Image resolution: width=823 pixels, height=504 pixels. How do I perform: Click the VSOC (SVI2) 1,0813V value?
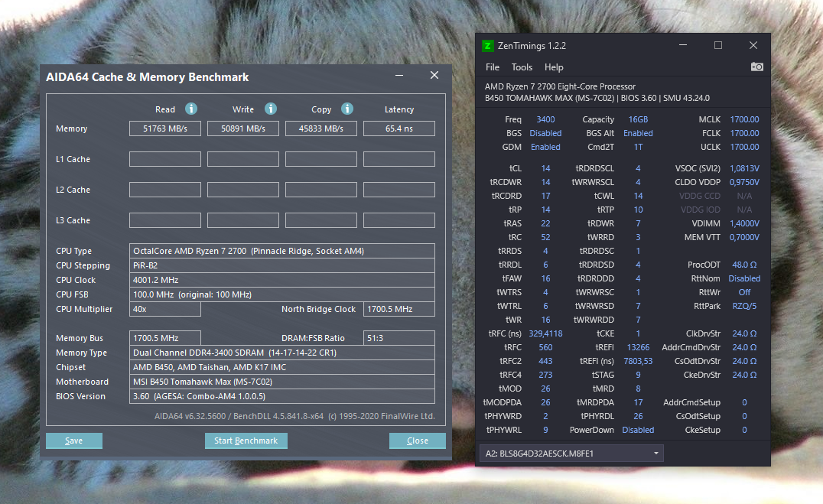744,168
